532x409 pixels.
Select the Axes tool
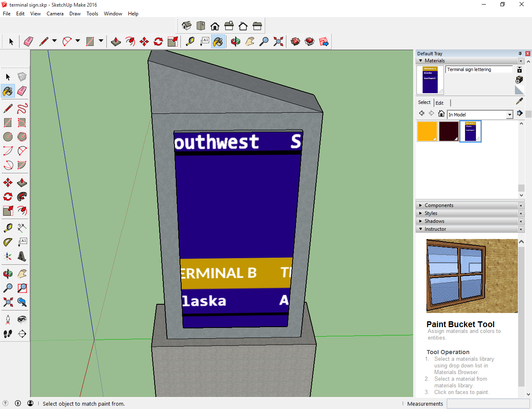pos(8,256)
